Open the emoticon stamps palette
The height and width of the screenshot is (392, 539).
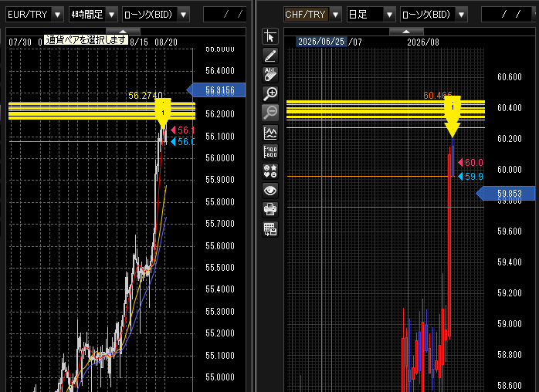click(270, 171)
